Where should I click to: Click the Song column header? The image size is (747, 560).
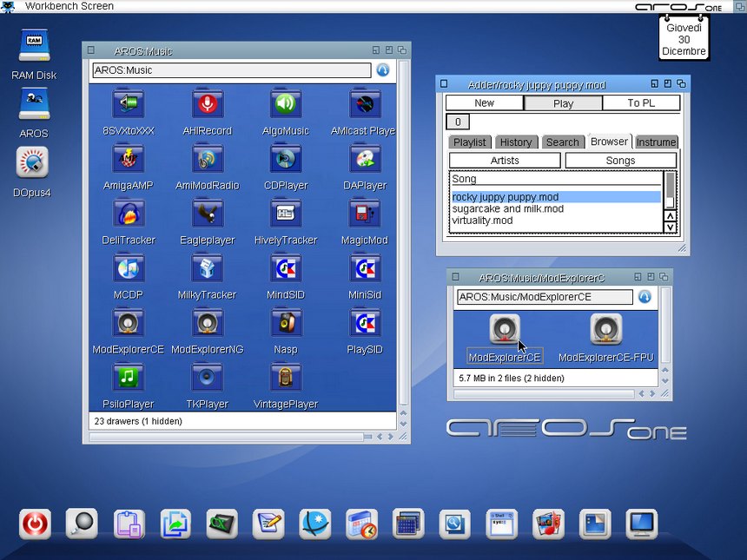(x=556, y=179)
